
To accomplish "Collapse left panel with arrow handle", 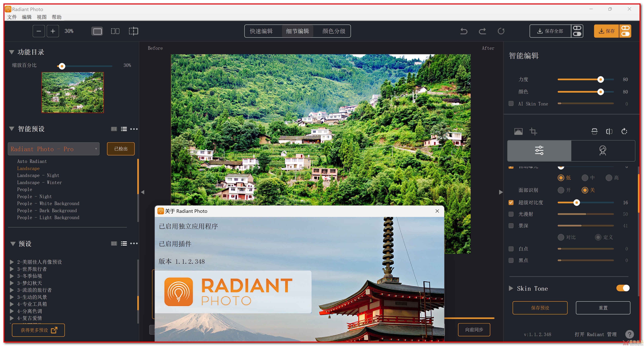I will point(143,192).
